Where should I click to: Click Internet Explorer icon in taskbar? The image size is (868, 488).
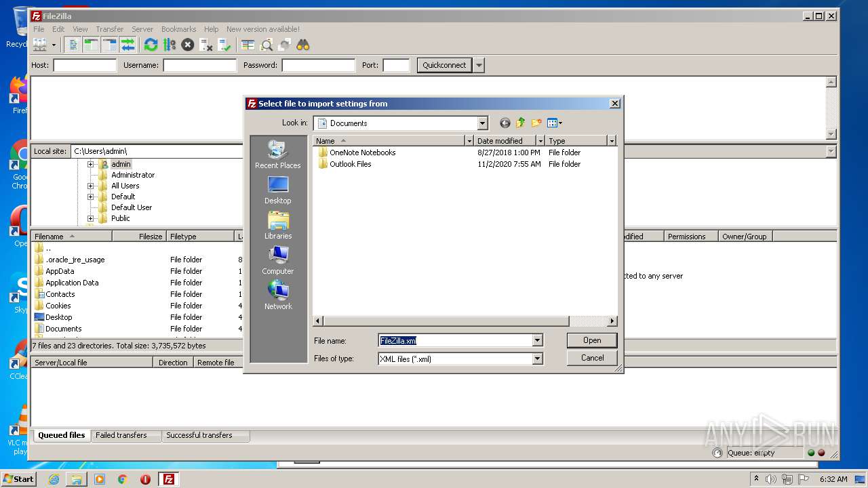[54, 479]
